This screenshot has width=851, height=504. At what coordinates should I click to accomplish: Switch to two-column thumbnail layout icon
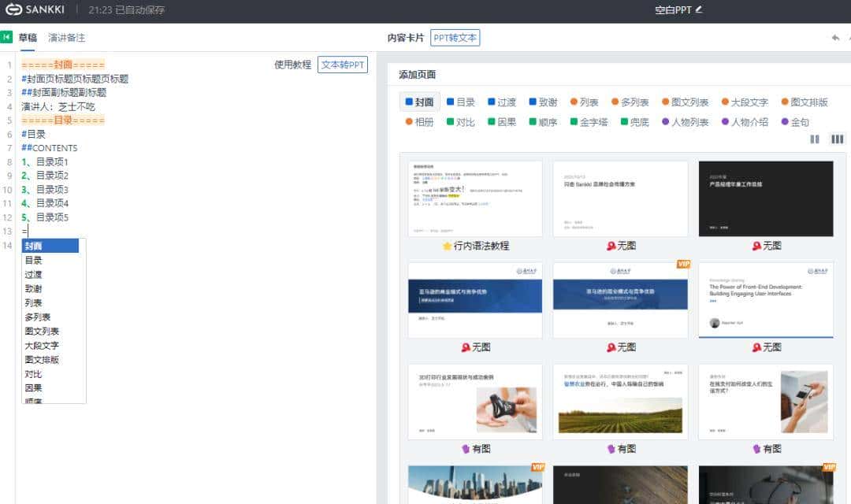pos(815,139)
